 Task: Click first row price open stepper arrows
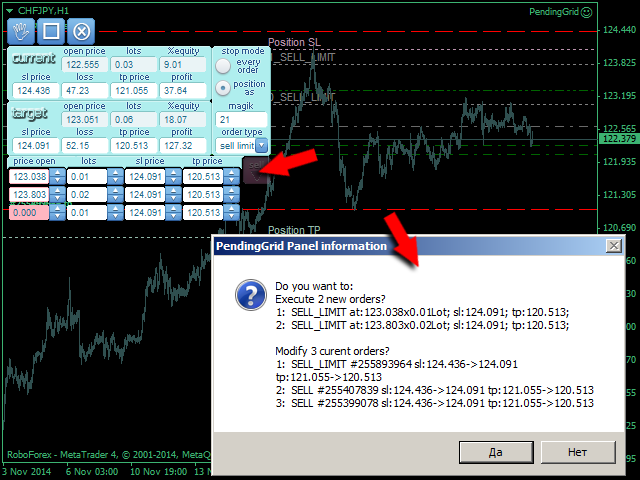[x=58, y=176]
